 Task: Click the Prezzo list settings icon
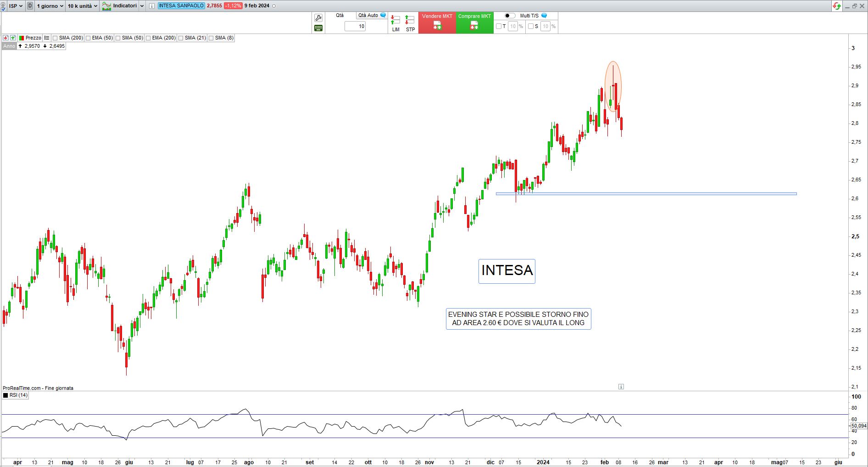[47, 38]
